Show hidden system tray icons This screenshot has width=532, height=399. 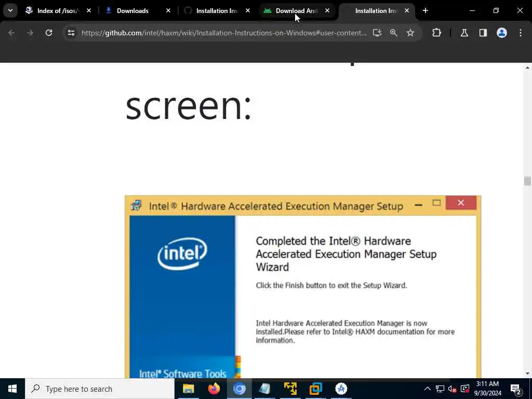428,389
